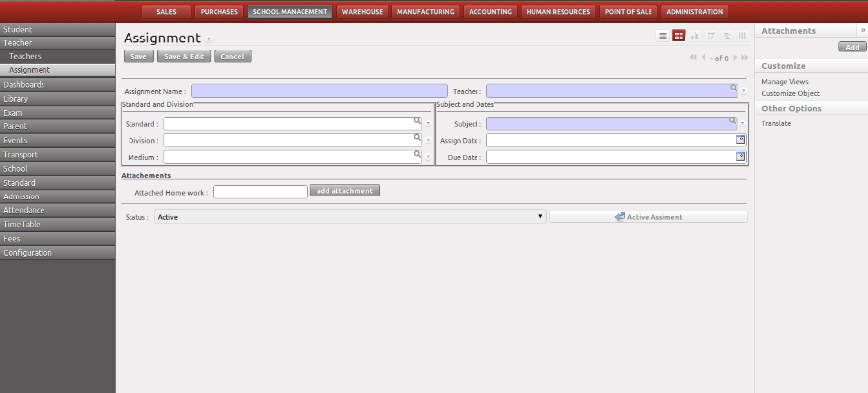
Task: Open Assign Date calendar picker
Action: pos(740,140)
